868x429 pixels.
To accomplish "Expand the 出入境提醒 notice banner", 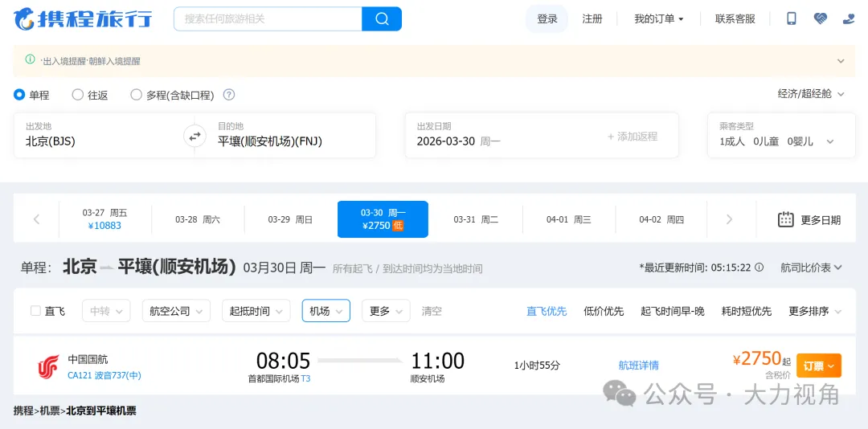I will pyautogui.click(x=841, y=61).
